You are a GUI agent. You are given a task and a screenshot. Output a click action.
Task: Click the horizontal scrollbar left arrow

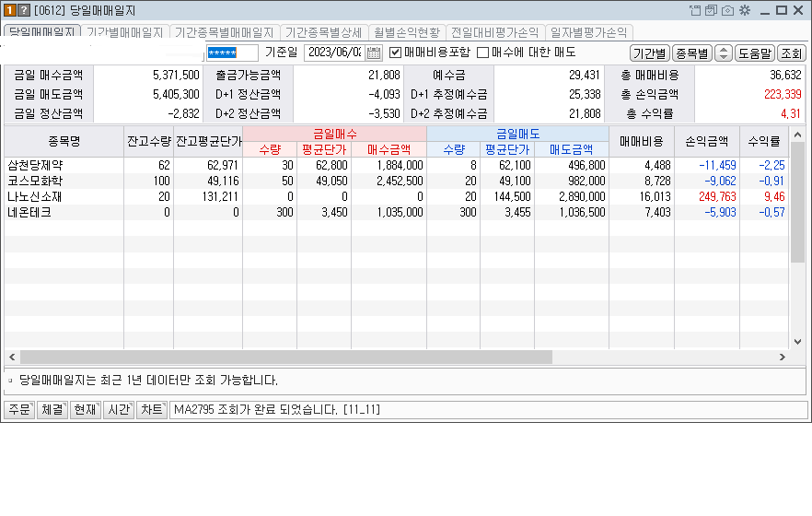pyautogui.click(x=12, y=357)
